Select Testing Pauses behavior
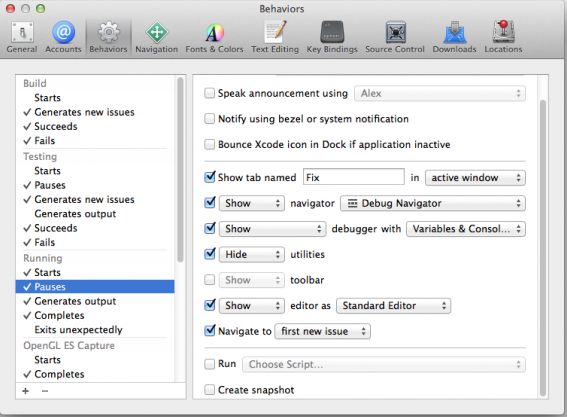 point(95,185)
